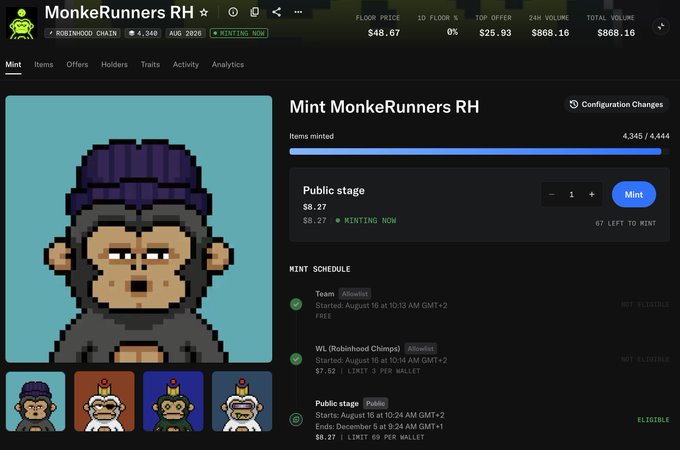The width and height of the screenshot is (680, 450).
Task: Click the Public tag beside Public stage
Action: tap(376, 404)
